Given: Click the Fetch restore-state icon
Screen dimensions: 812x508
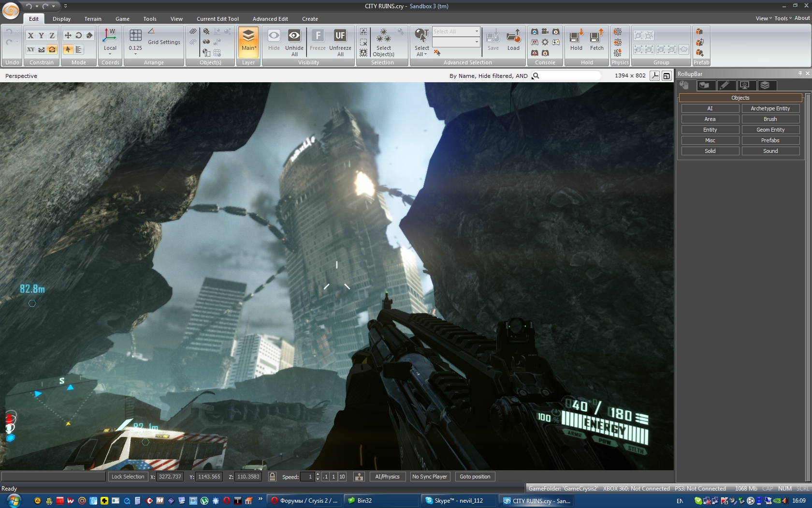Looking at the screenshot, I should (x=596, y=37).
